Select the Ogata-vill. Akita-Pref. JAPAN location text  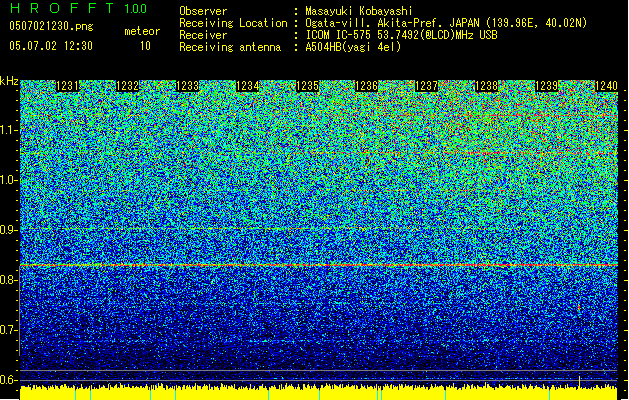tap(446, 23)
